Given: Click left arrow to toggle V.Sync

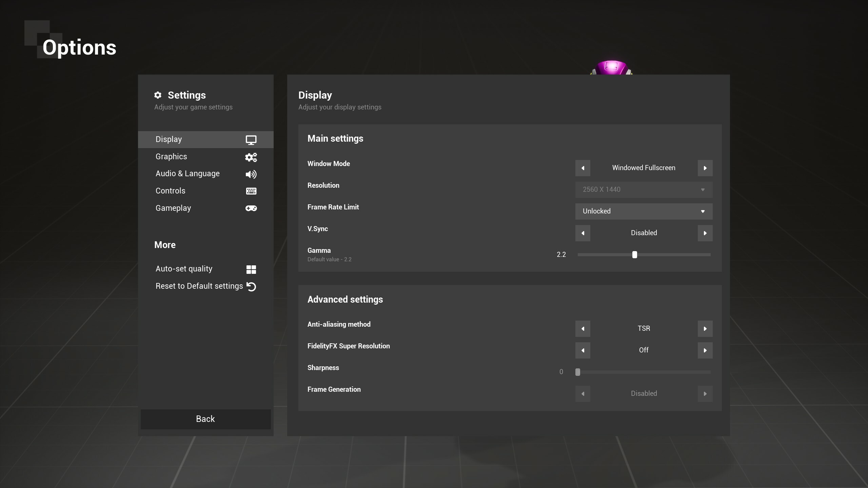Looking at the screenshot, I should coord(583,233).
